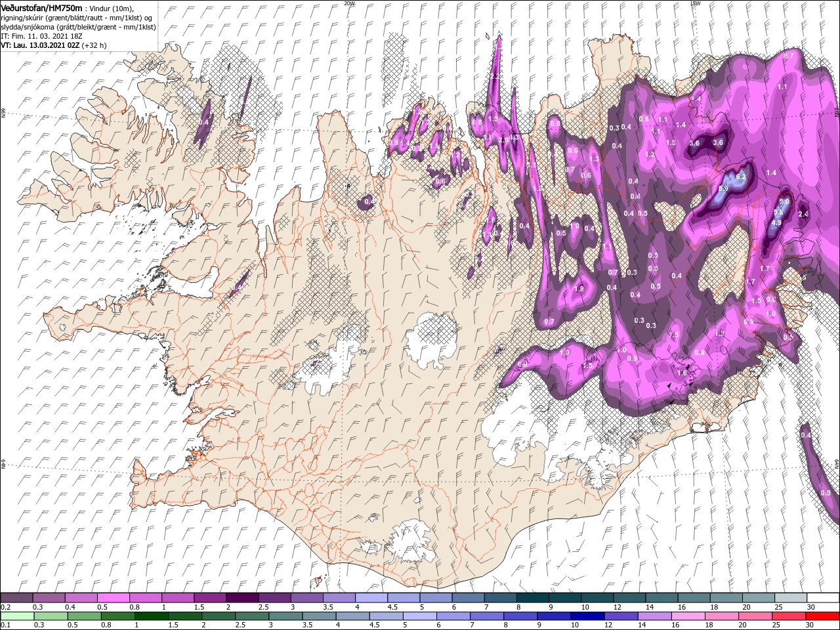
Task: Click the 'VT: Lau. 13.03.2021 02Z (+32 h)' line
Action: click(x=54, y=45)
